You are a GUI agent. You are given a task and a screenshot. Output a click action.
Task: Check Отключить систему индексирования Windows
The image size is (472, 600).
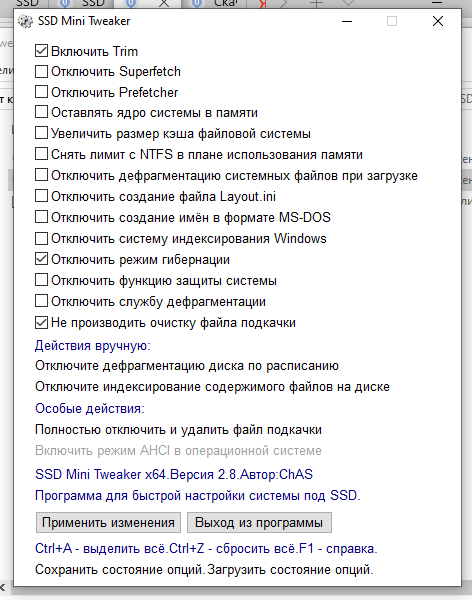click(41, 238)
